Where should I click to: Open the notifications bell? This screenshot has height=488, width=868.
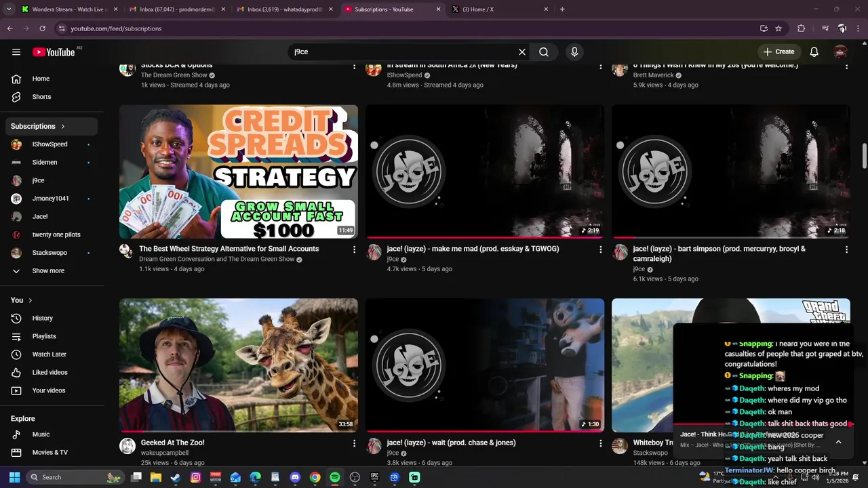(814, 52)
